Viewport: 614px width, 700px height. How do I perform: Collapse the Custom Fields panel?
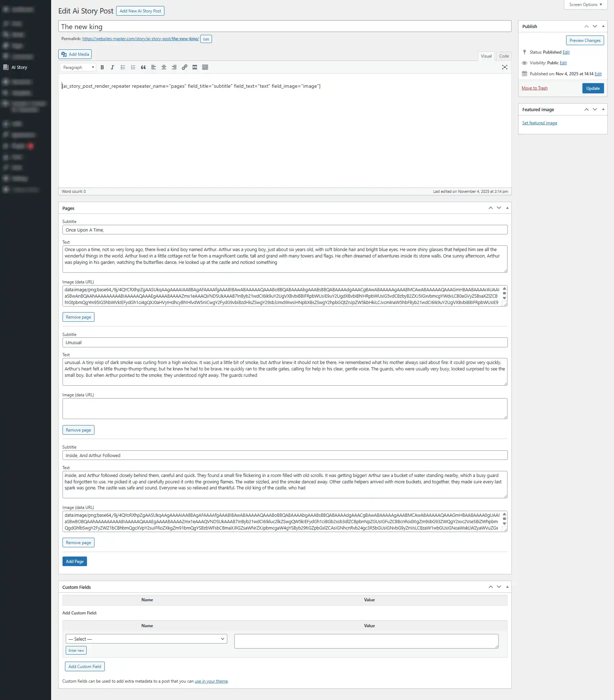[x=507, y=587]
